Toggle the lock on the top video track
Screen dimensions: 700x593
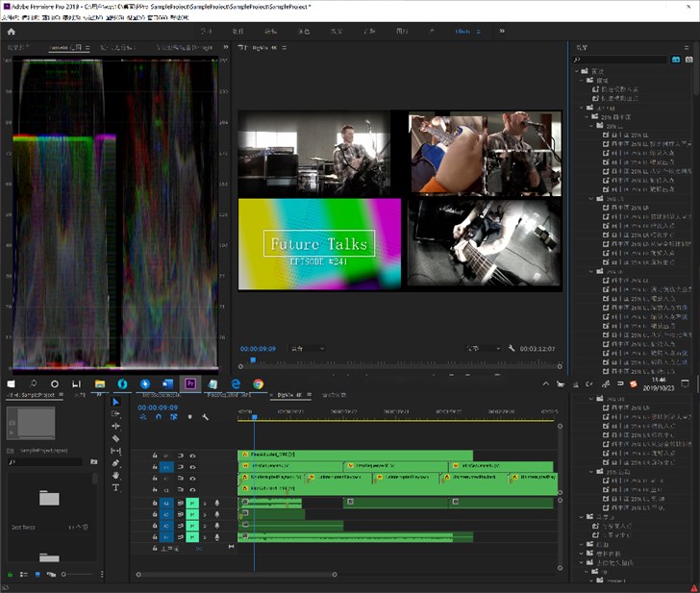(154, 455)
